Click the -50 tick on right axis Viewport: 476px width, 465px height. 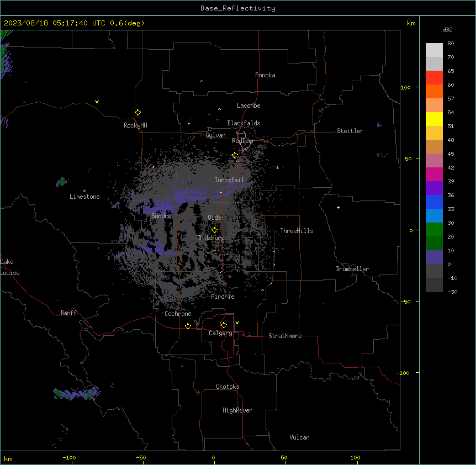tap(405, 302)
